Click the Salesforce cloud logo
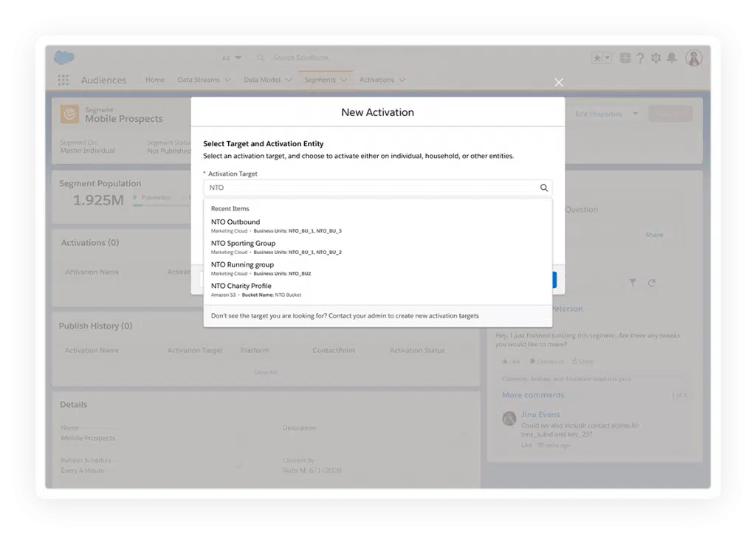Image resolution: width=756 pixels, height=534 pixels. (x=64, y=58)
